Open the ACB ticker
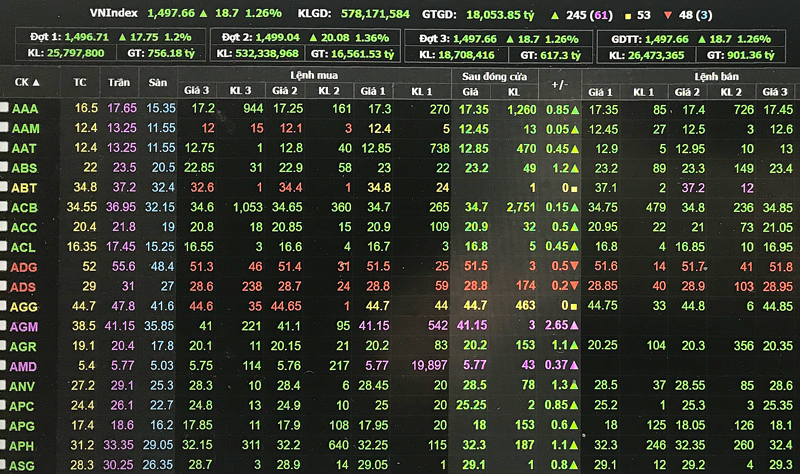Image resolution: width=800 pixels, height=474 pixels. [24, 208]
